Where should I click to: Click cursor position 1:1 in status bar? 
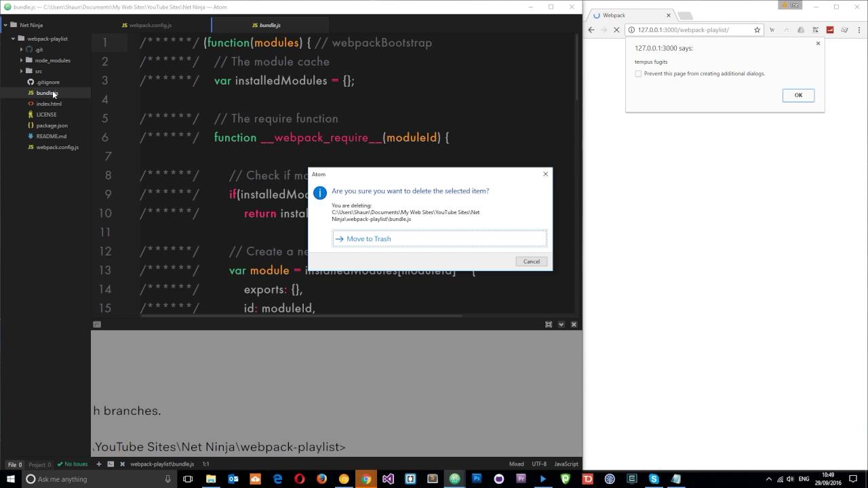click(x=206, y=464)
